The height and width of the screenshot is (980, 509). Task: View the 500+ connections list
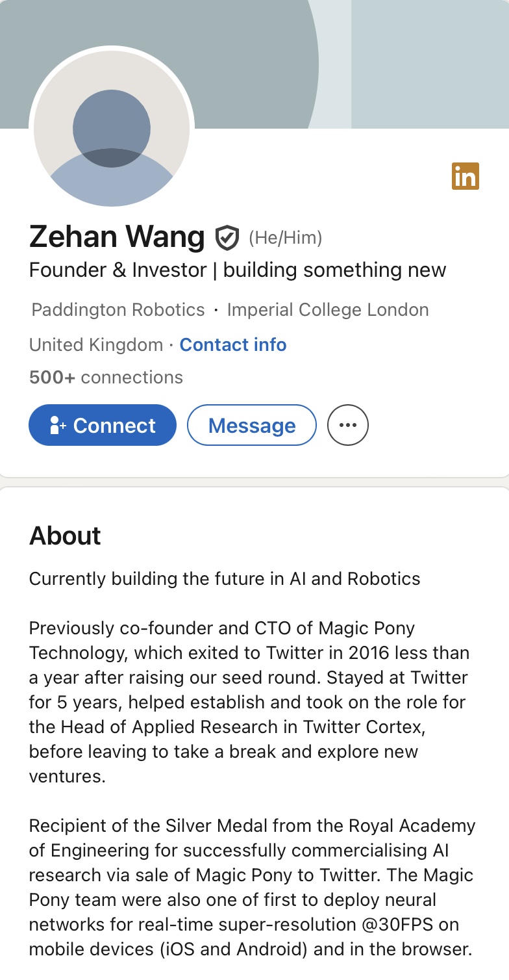point(106,377)
